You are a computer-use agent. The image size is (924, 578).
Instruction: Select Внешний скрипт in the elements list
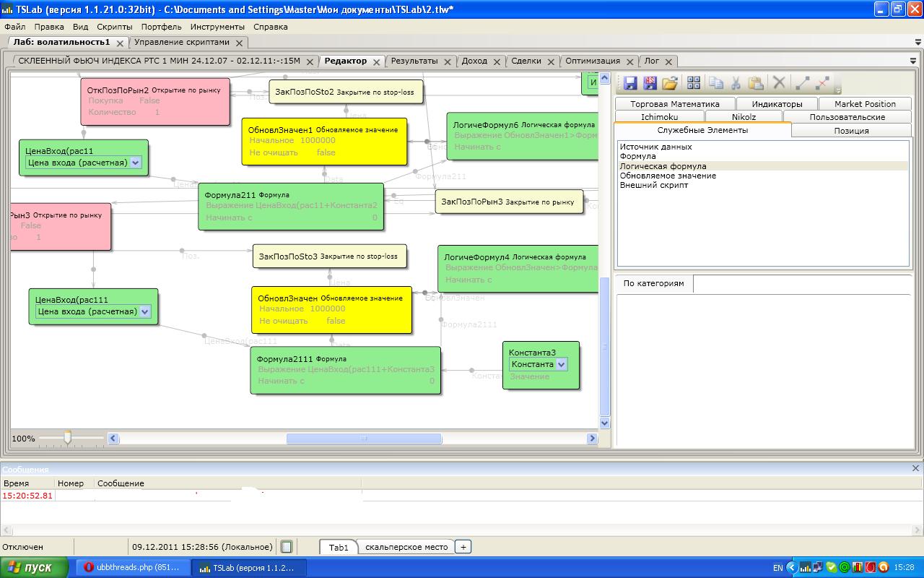[654, 185]
